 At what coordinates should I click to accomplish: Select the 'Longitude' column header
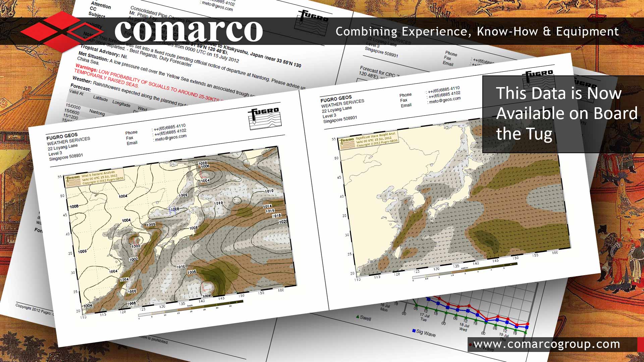point(121,104)
